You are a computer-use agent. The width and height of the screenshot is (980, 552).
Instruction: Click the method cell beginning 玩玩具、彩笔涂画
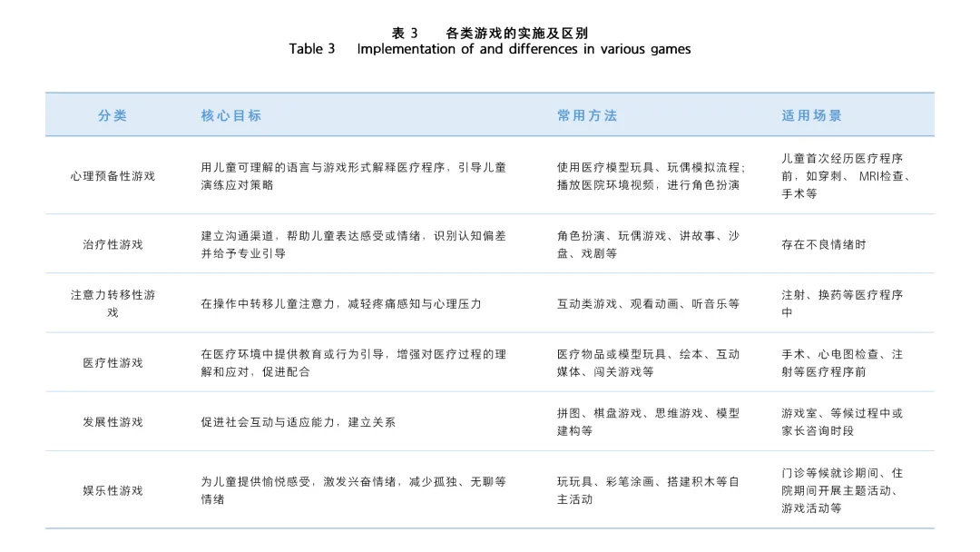648,491
